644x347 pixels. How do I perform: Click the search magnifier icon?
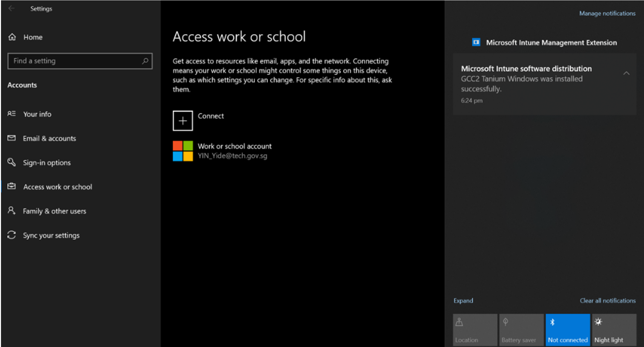click(145, 61)
